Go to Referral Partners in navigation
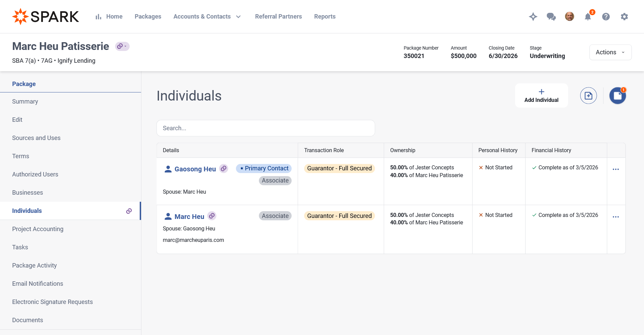644x335 pixels. (x=278, y=17)
